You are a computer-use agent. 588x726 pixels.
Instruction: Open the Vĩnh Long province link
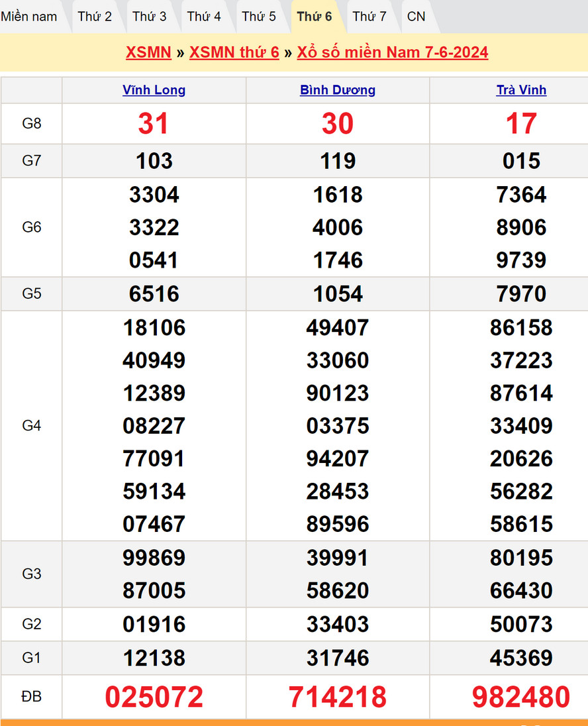coord(154,90)
